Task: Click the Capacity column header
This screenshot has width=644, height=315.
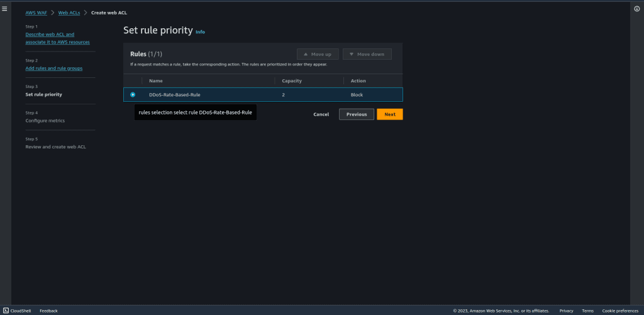Action: click(292, 81)
